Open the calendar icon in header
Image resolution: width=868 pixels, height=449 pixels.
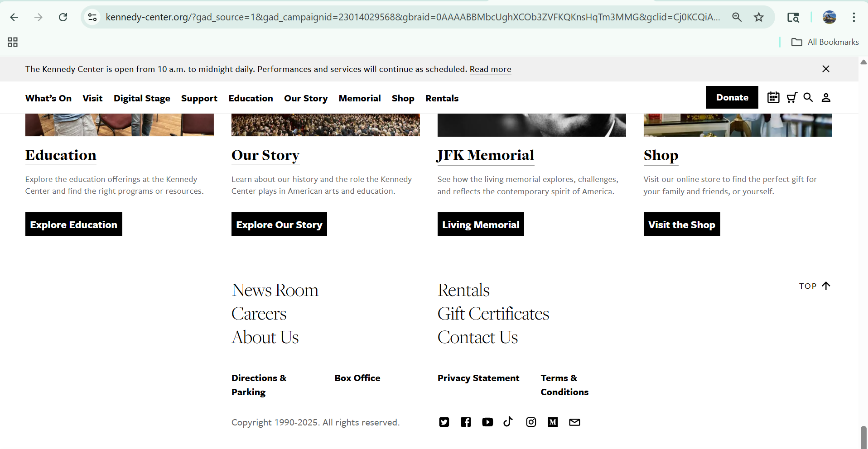pyautogui.click(x=773, y=97)
